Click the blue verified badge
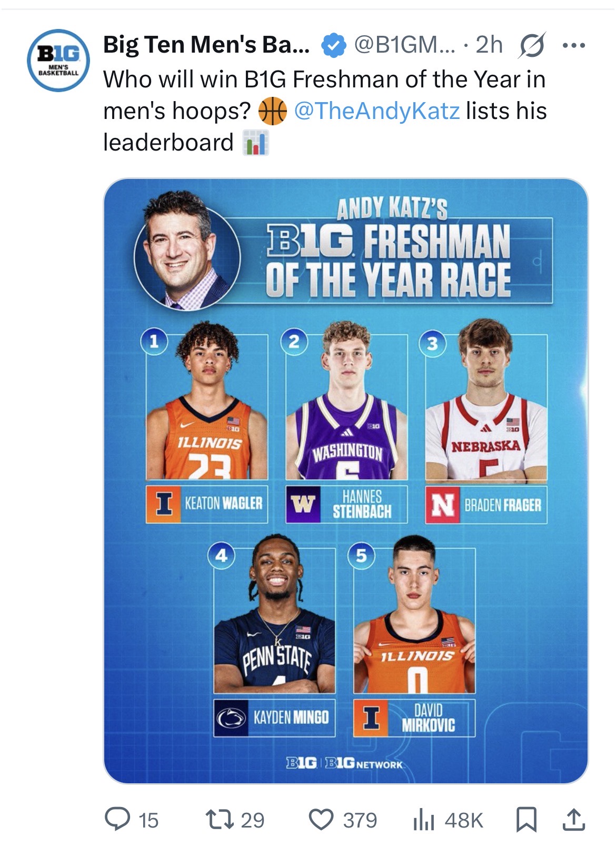This screenshot has width=616, height=847. coord(333,46)
